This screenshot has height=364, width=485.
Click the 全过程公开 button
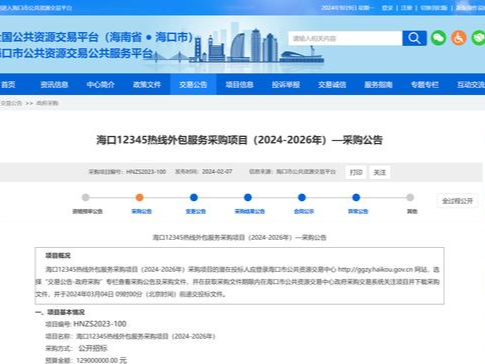point(457,201)
